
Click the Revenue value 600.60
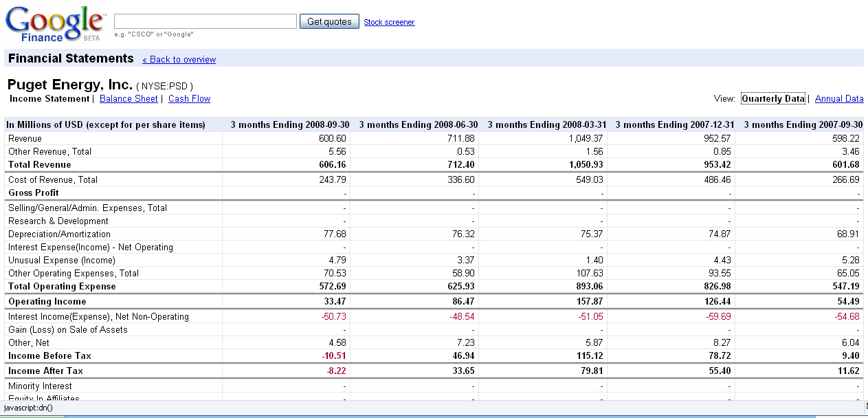tap(333, 138)
